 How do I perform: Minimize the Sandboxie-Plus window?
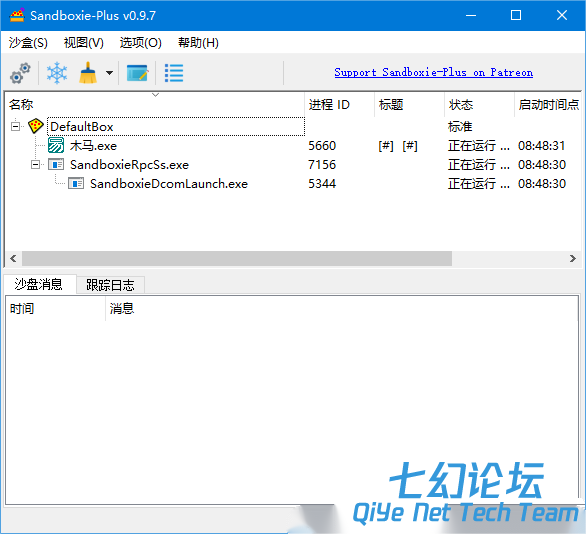471,15
